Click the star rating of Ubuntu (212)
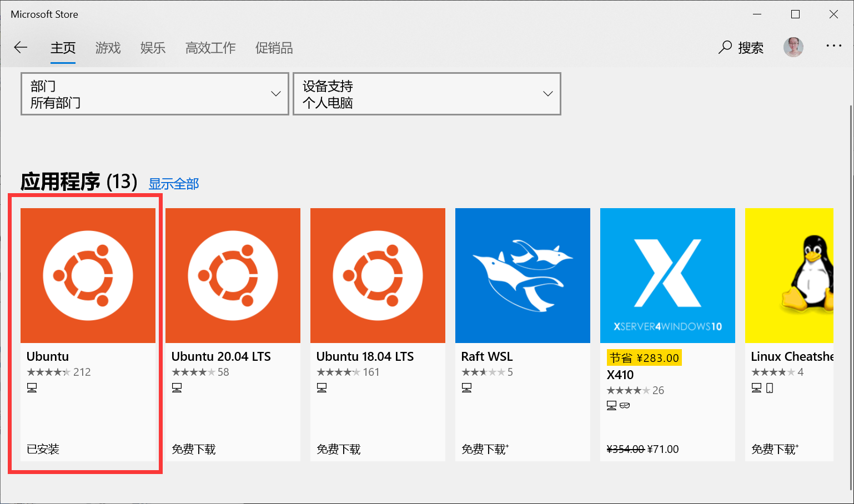 coord(49,372)
